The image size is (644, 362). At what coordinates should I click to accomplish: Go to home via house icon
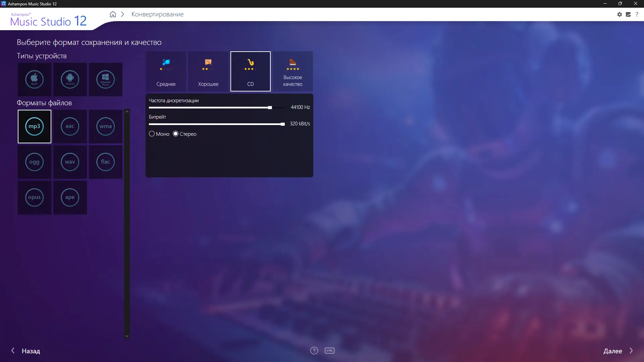113,14
